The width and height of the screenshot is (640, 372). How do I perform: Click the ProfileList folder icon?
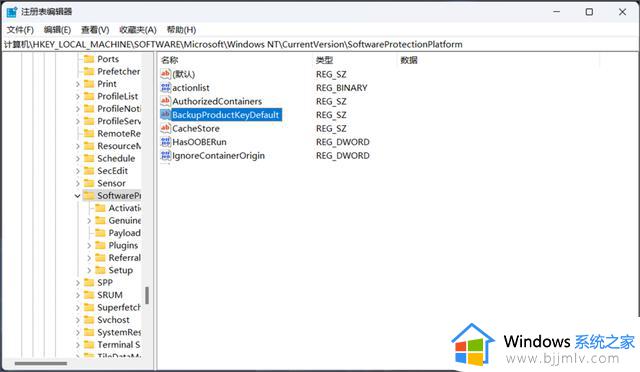point(89,96)
